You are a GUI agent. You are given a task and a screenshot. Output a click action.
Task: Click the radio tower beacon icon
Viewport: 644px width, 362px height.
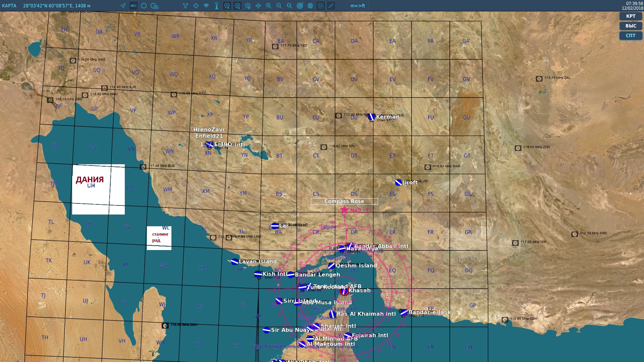tap(217, 6)
